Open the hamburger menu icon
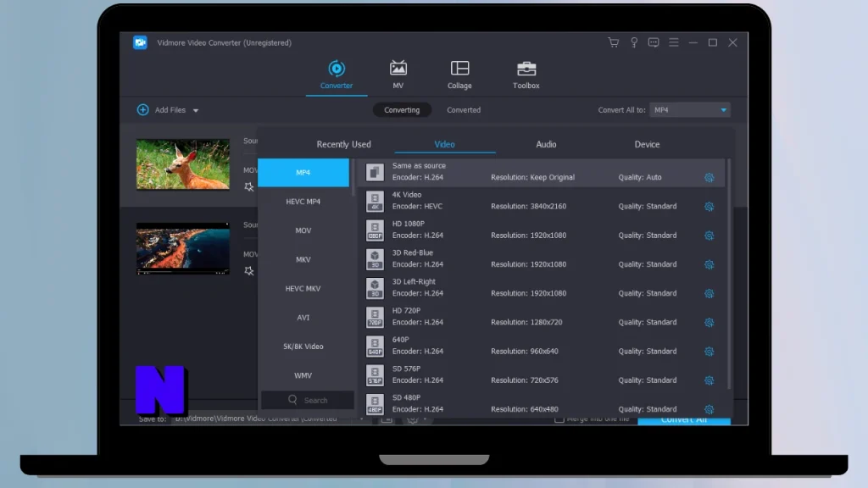The height and width of the screenshot is (488, 868). click(674, 42)
